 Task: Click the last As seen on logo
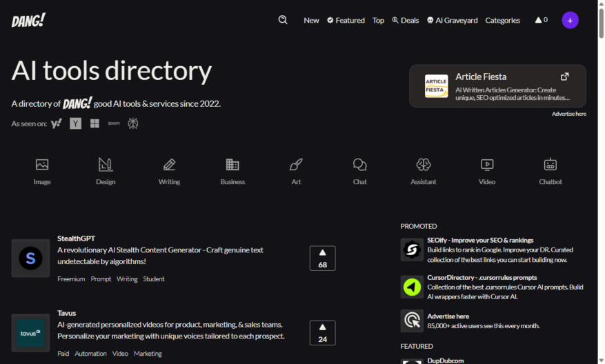pyautogui.click(x=133, y=123)
